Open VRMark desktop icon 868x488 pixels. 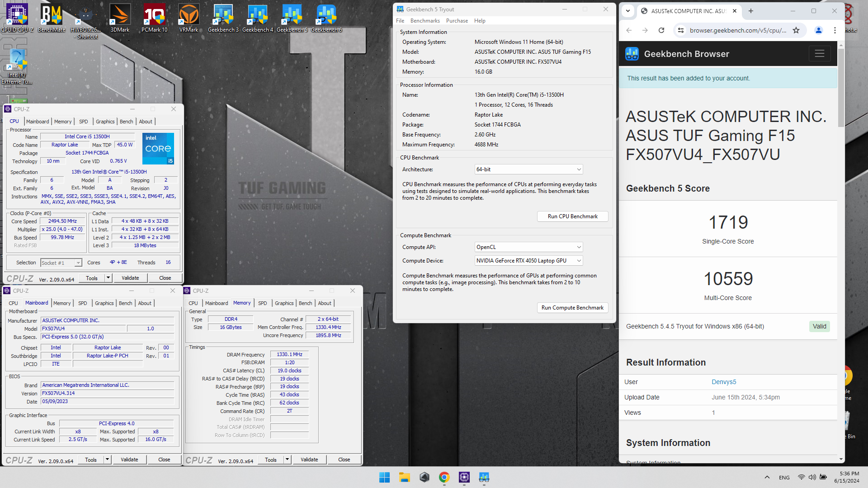189,18
